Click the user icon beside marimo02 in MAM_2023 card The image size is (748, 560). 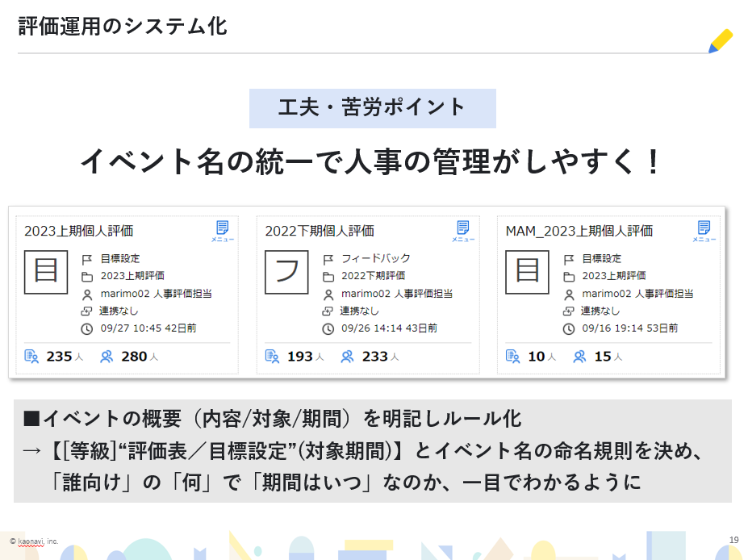(x=569, y=294)
